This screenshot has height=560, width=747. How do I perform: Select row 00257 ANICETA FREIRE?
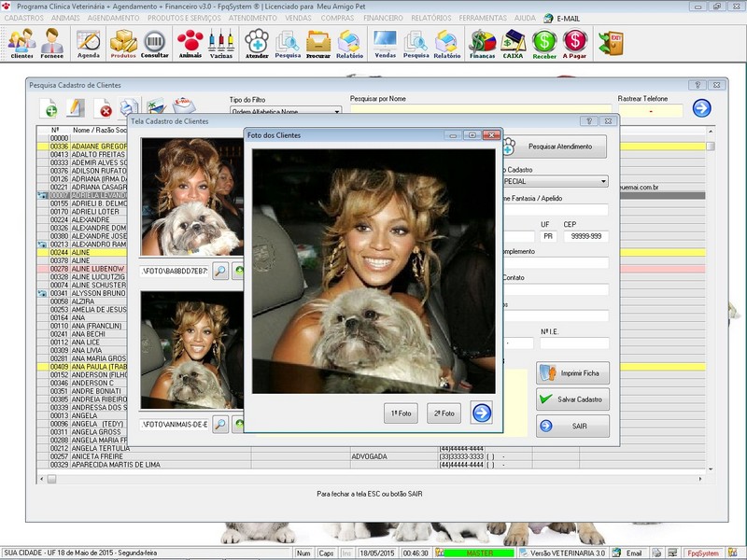click(371, 456)
